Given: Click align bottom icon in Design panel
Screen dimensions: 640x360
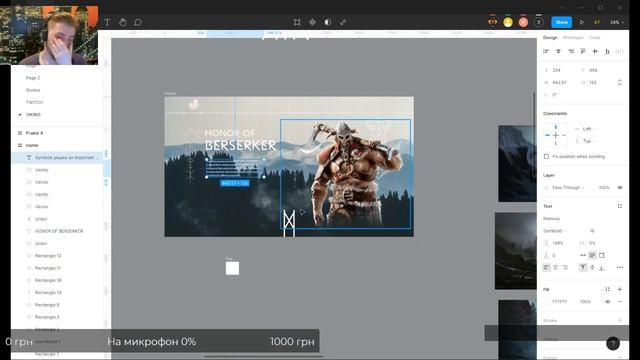Looking at the screenshot, I should [x=607, y=51].
